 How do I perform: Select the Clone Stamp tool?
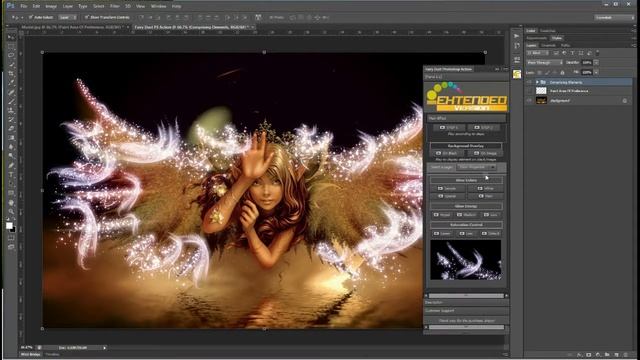tap(11, 110)
